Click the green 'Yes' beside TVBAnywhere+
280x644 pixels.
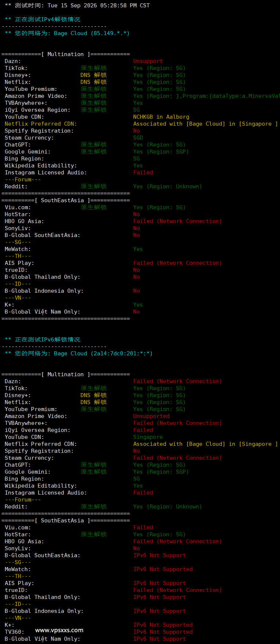138,103
